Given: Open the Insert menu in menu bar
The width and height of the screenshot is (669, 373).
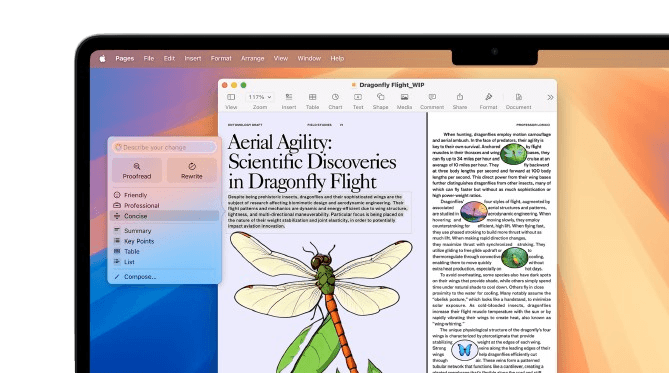Looking at the screenshot, I should tap(192, 58).
